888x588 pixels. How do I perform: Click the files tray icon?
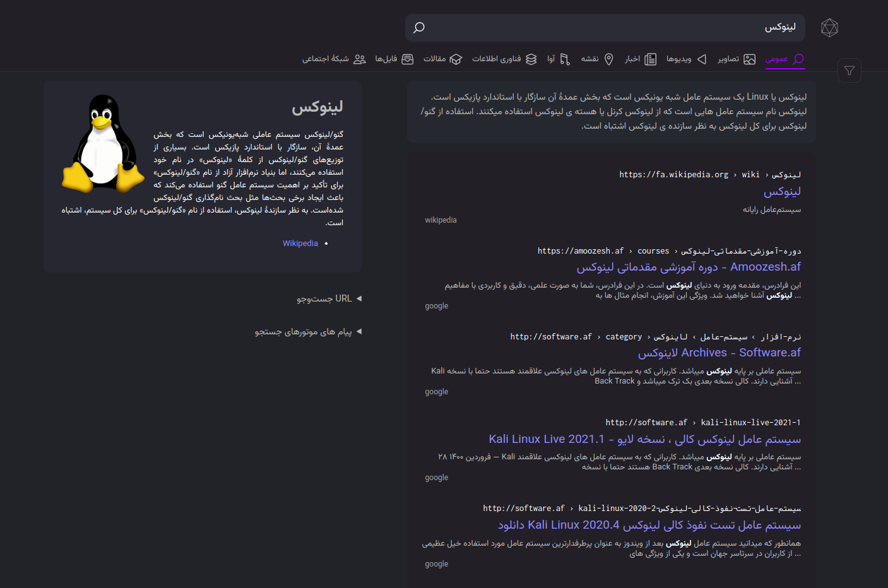pyautogui.click(x=408, y=59)
